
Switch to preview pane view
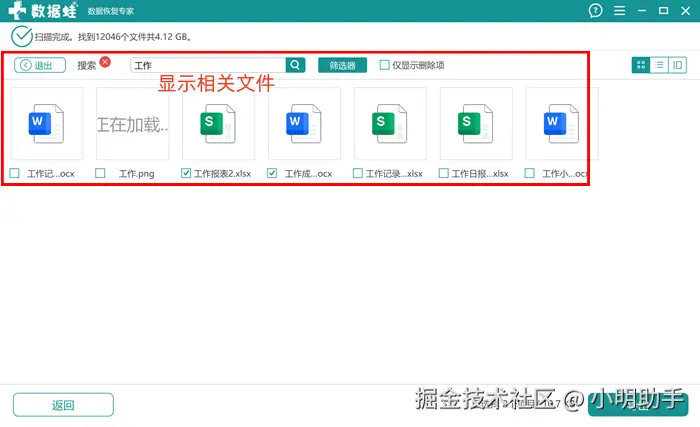677,65
